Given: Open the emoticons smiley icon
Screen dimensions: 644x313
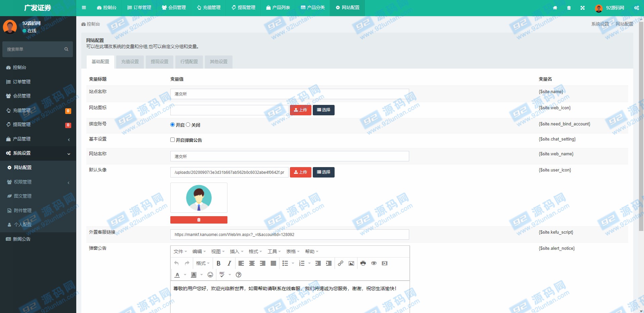Looking at the screenshot, I should (x=210, y=275).
